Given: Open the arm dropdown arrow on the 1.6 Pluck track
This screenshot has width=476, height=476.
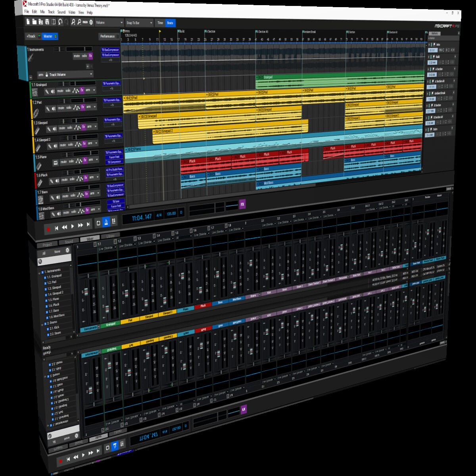Looking at the screenshot, I should [x=97, y=177].
